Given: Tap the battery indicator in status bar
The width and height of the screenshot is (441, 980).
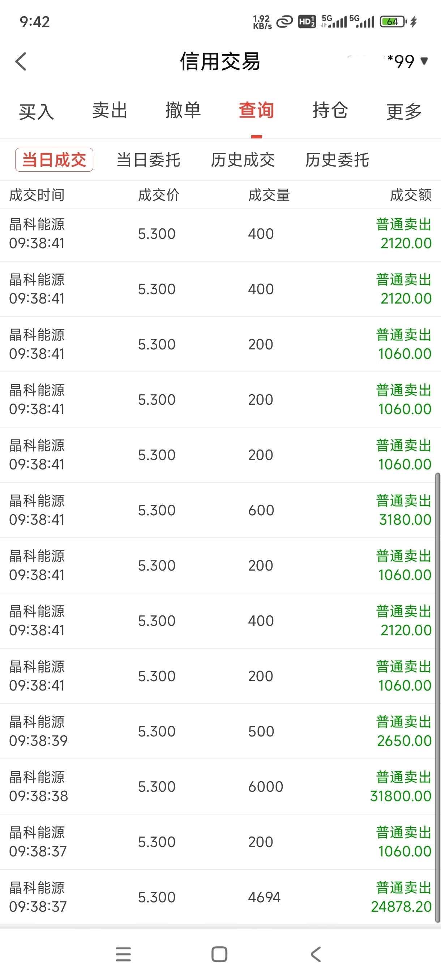Looking at the screenshot, I should click(x=393, y=22).
